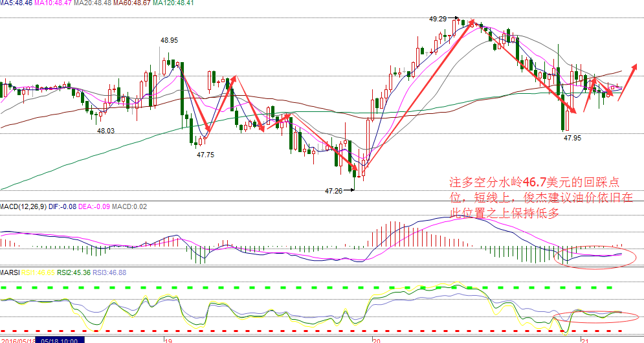
Task: Click the MA20:48.48 legend label
Action: [93, 3]
